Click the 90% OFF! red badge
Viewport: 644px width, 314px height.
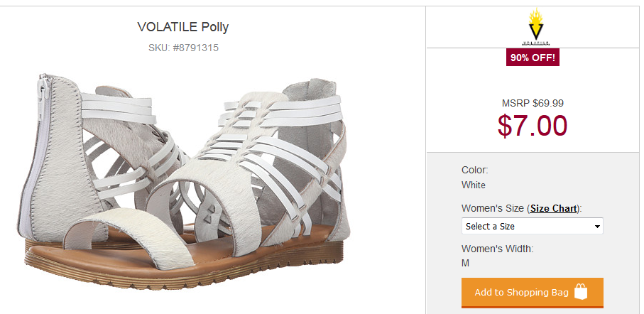533,58
